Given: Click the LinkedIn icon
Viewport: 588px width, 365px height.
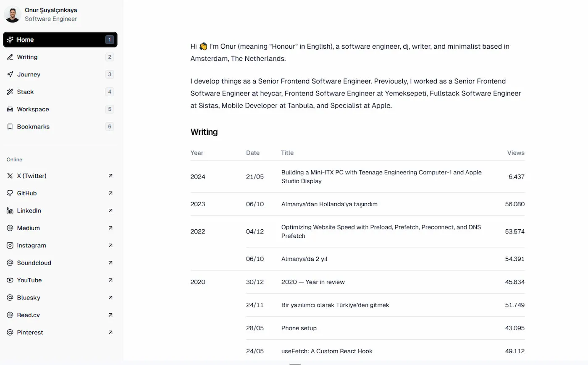Looking at the screenshot, I should [10, 211].
